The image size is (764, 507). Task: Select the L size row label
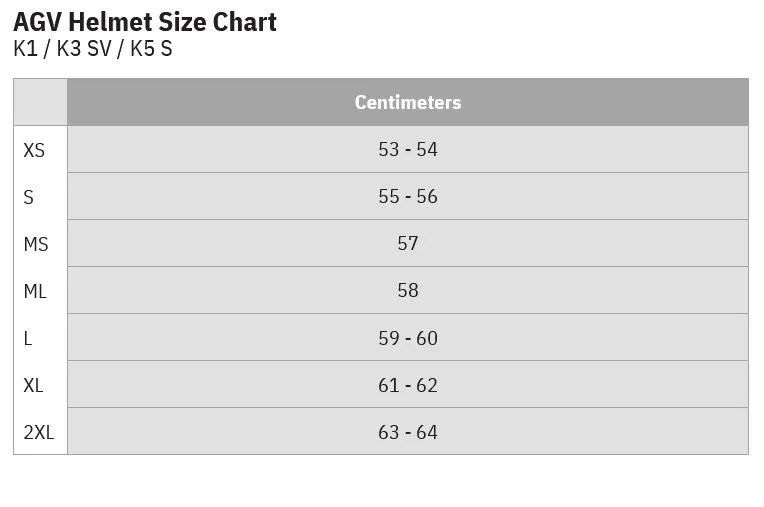click(x=28, y=338)
